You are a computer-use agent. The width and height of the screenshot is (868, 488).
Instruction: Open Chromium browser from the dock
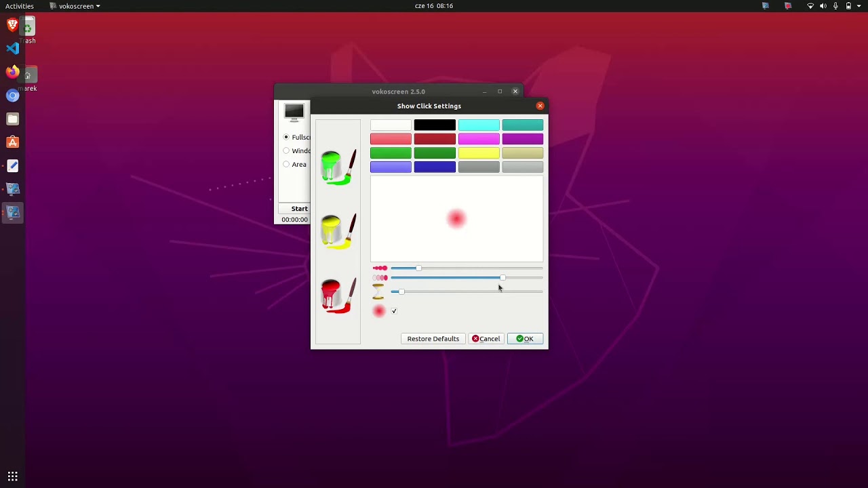pos(12,96)
